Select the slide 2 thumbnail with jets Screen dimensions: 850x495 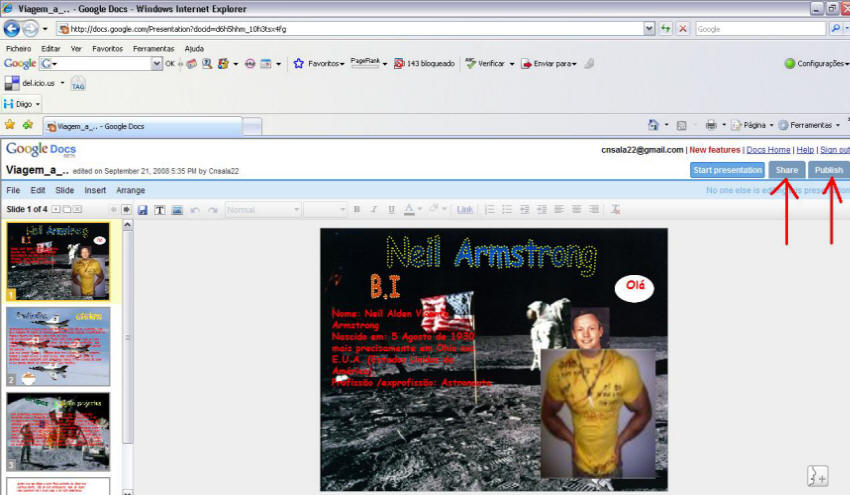pos(58,346)
